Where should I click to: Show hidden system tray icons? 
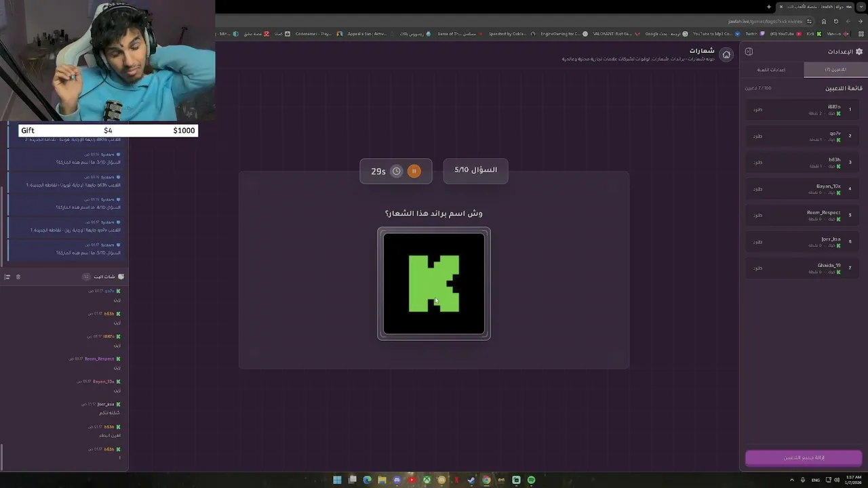[791, 480]
